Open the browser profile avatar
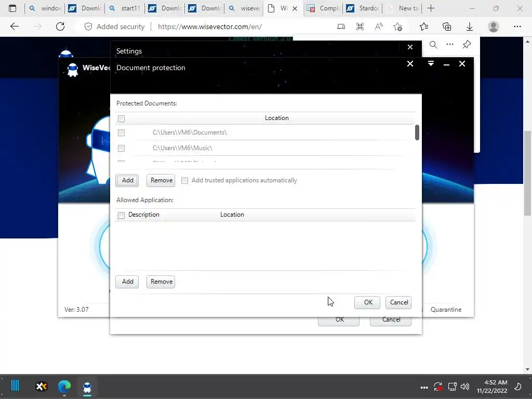The height and width of the screenshot is (399, 532). click(494, 26)
